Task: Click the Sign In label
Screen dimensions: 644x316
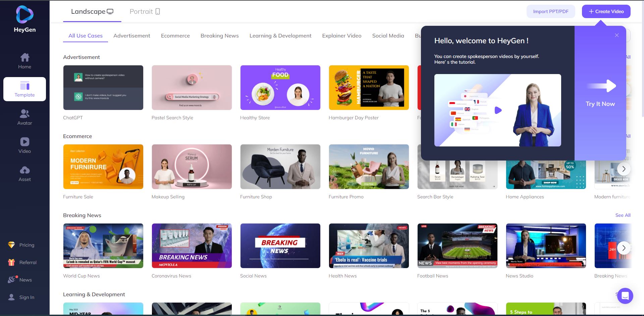Action: click(x=27, y=297)
